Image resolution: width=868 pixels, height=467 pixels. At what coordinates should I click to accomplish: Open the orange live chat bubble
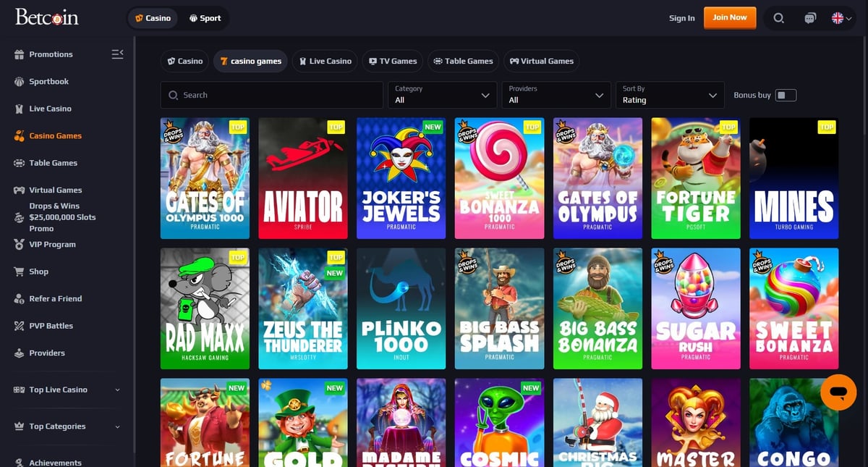pyautogui.click(x=838, y=392)
